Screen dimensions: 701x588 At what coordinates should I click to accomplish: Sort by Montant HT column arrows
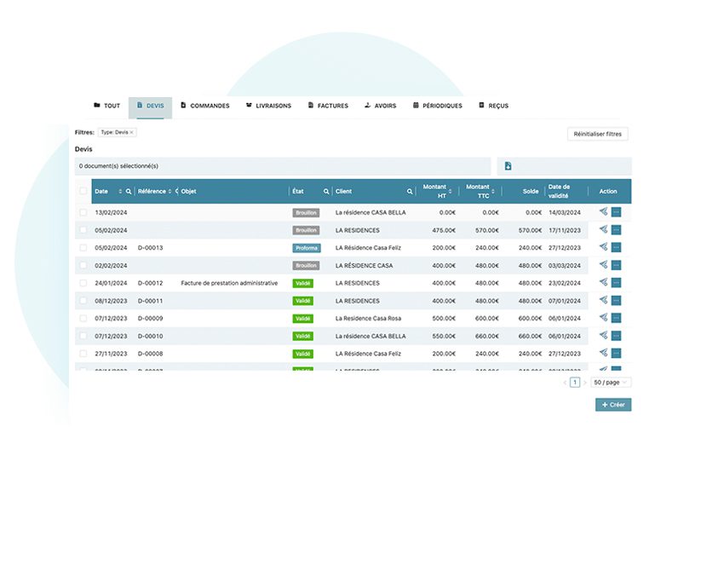451,192
